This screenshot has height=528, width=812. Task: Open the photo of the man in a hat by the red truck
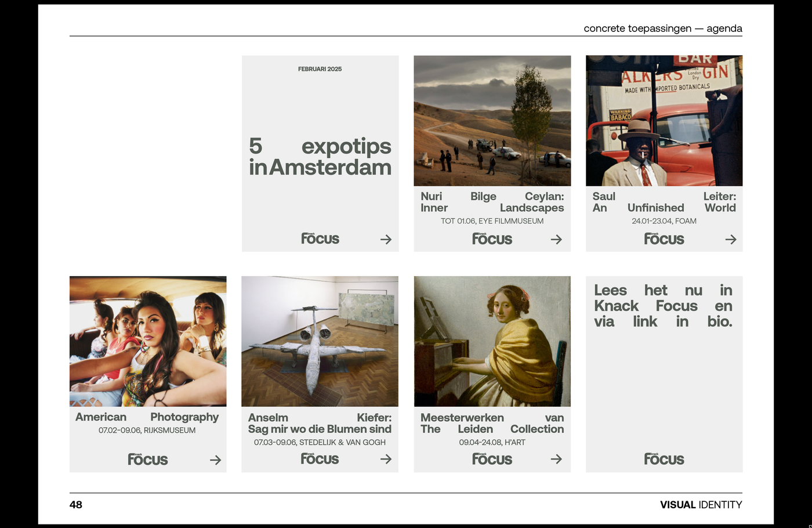[664, 121]
